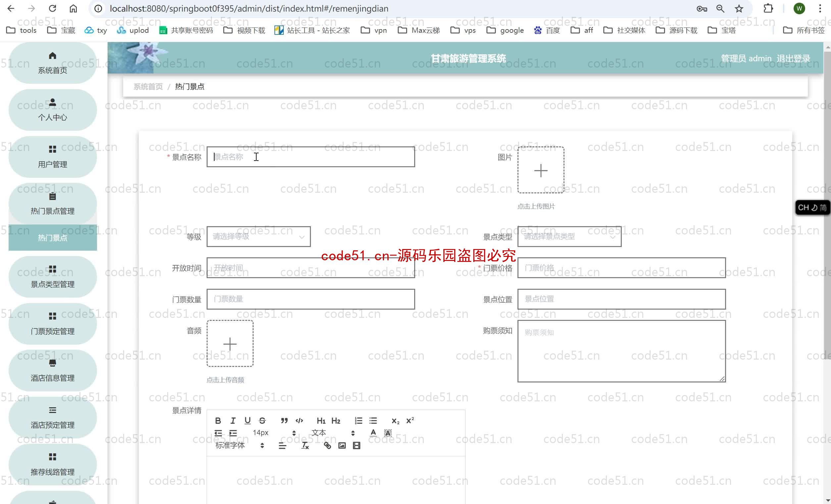Toggle underline formatting in editor toolbar
Viewport: 831px width, 504px height.
pos(248,421)
